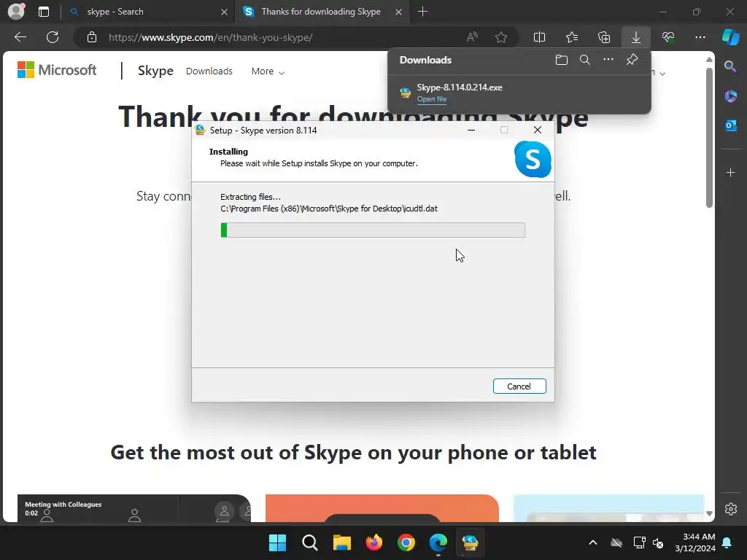Image resolution: width=747 pixels, height=560 pixels.
Task: View site information lock icon
Action: pos(92,37)
